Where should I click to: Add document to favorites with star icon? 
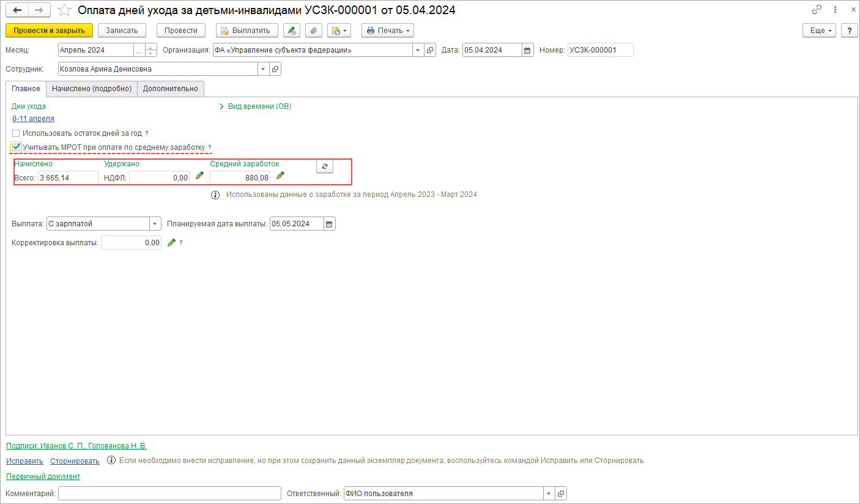[64, 10]
